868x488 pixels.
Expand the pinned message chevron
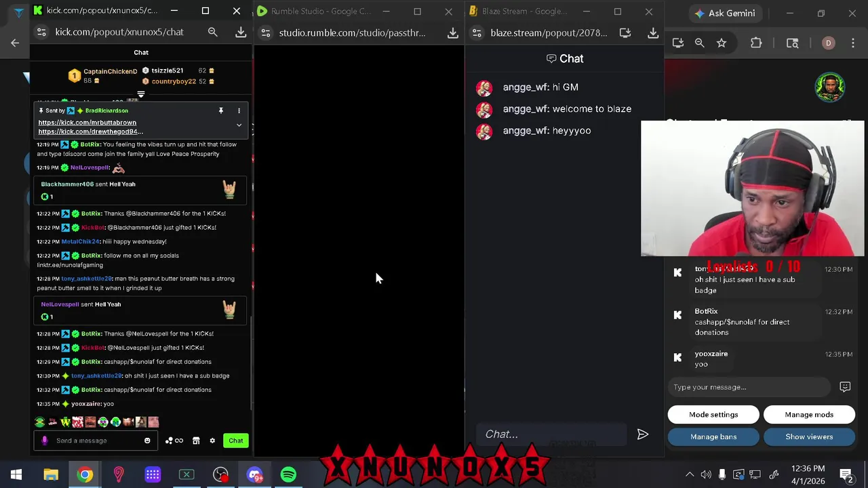tap(239, 125)
